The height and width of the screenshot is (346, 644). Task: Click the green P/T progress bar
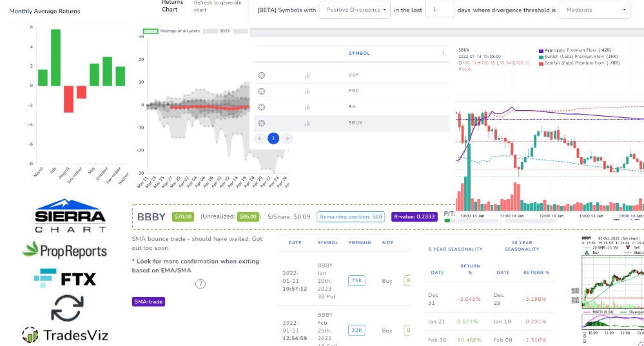click(447, 221)
